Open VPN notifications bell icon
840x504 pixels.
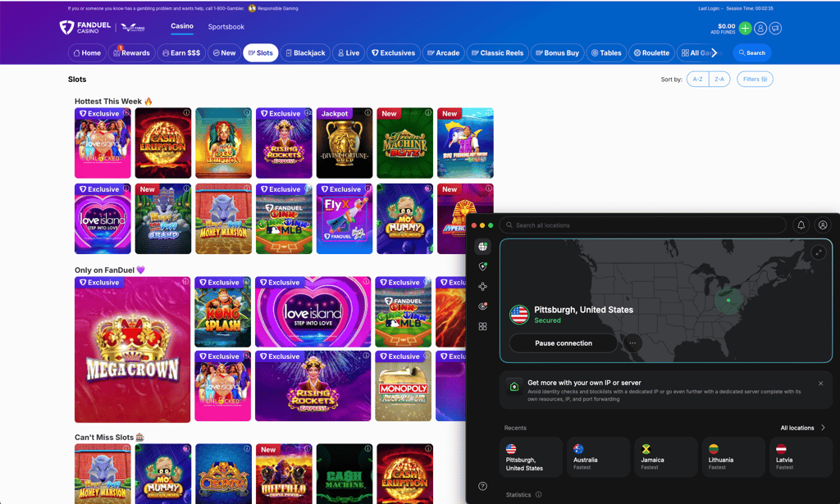(801, 225)
